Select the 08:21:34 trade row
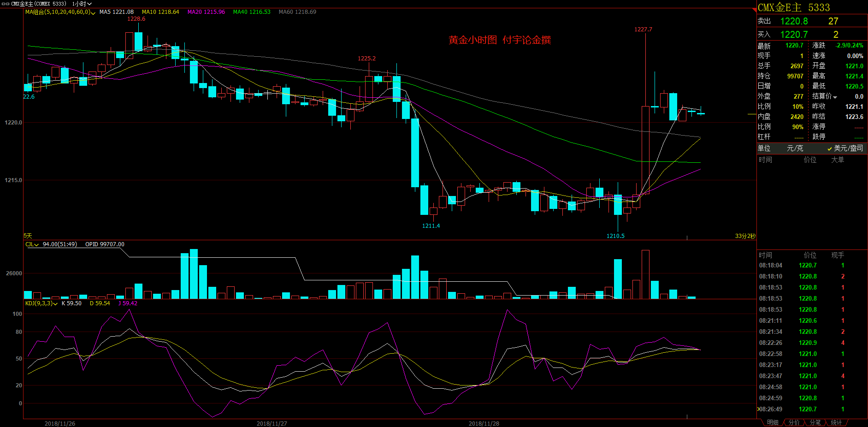 (x=812, y=332)
